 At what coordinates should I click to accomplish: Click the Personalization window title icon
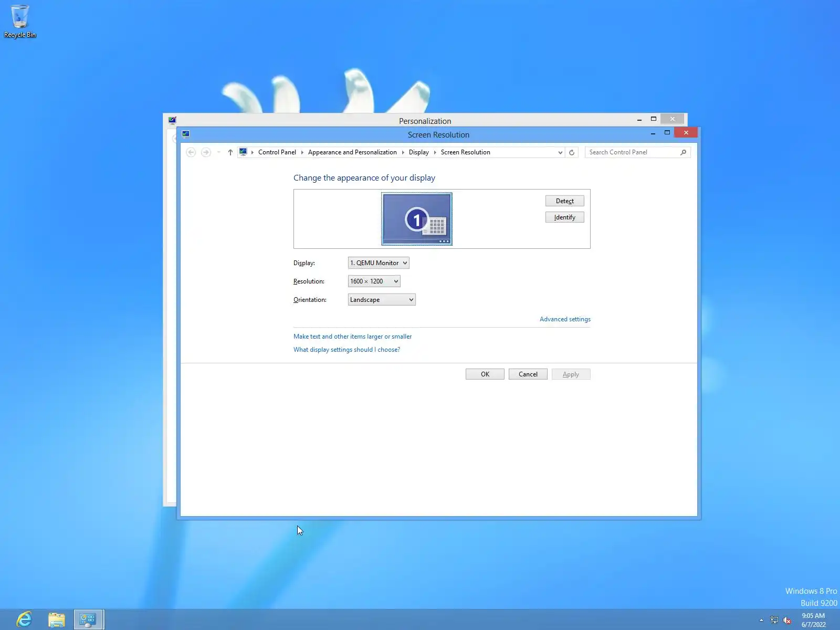point(172,120)
